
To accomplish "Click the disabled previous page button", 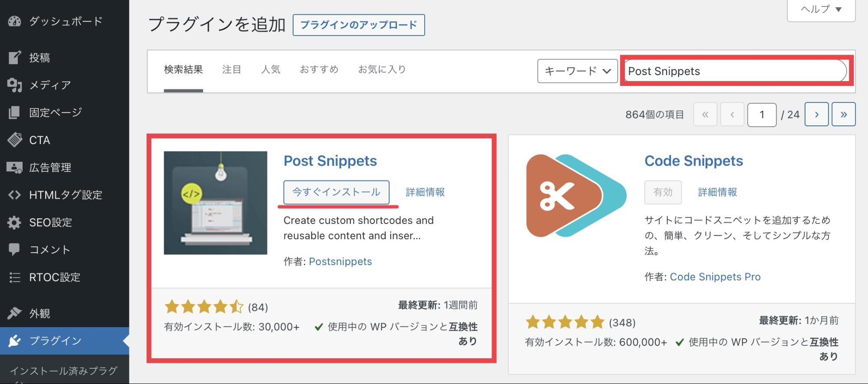I will coord(732,115).
